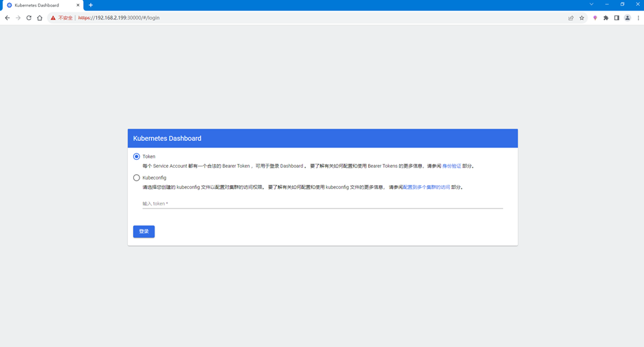Click the 输入 token input field

pos(323,203)
